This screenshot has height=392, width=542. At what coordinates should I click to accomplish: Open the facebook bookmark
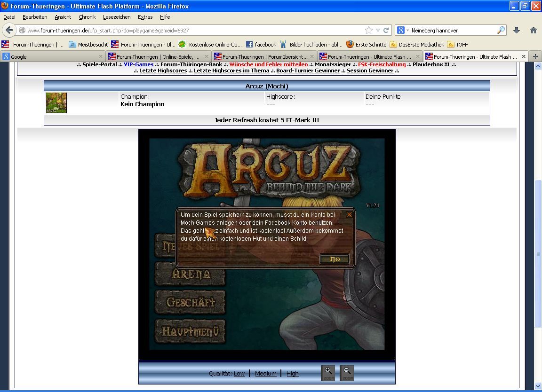pos(261,44)
